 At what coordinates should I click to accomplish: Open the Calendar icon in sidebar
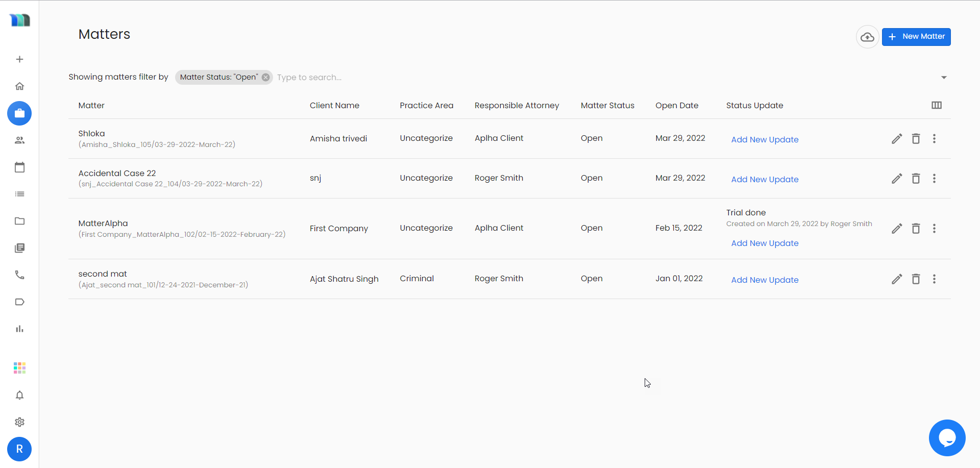(19, 167)
